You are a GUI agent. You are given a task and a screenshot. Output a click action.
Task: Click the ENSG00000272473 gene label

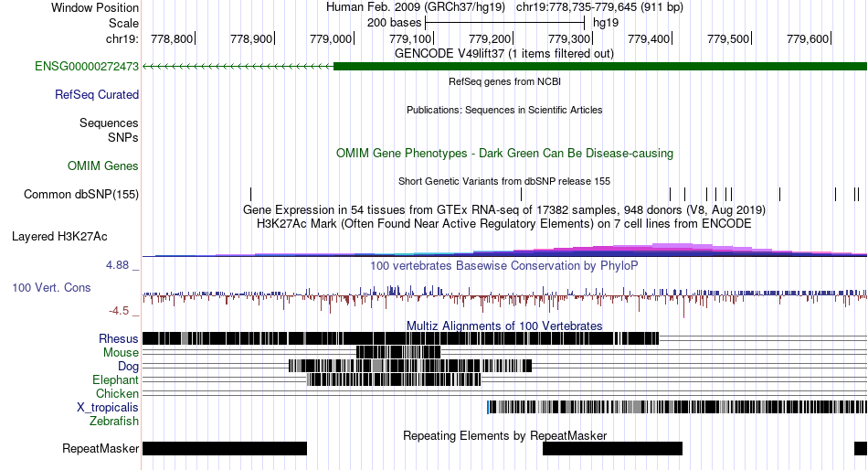pos(87,67)
